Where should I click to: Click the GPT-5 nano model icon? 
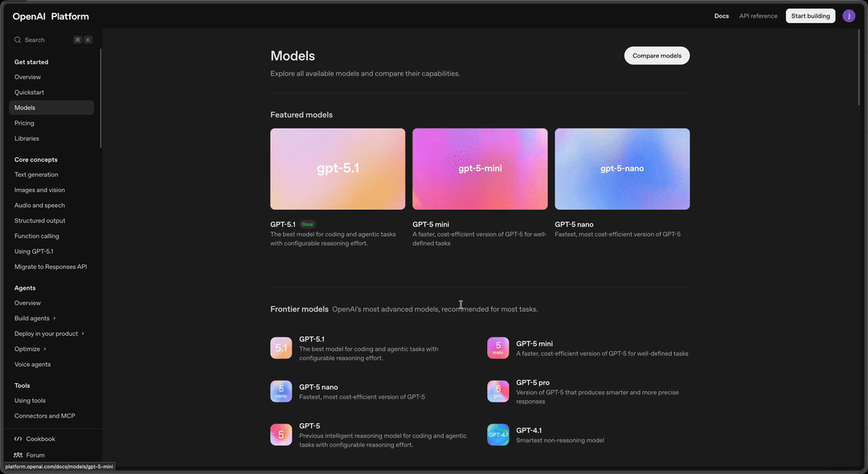(x=280, y=391)
